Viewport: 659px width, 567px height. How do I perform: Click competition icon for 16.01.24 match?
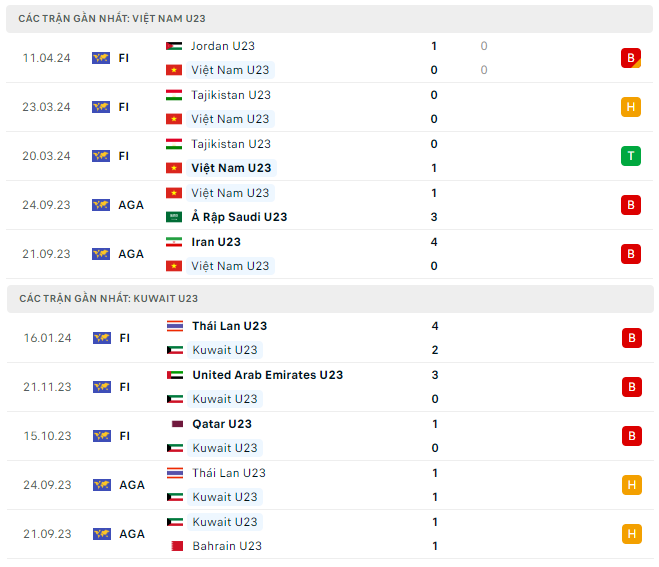click(x=101, y=338)
